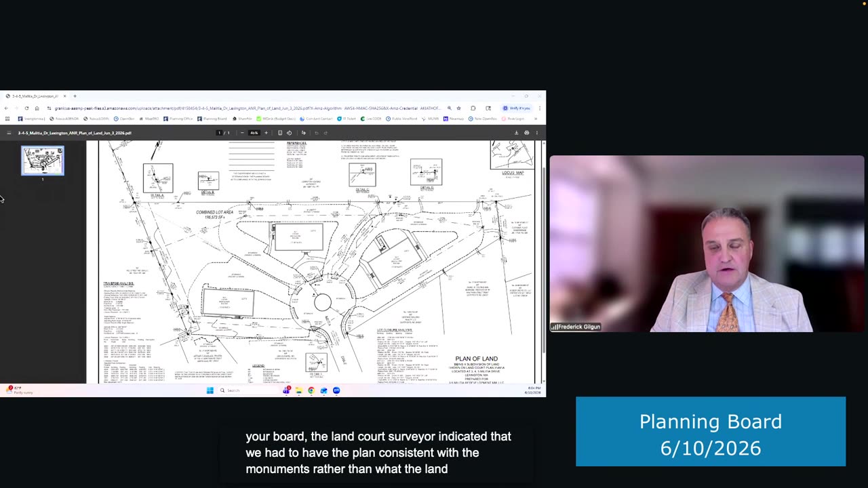Open the browser three-dot menu
Viewport: 868px width, 488px height.
(540, 108)
